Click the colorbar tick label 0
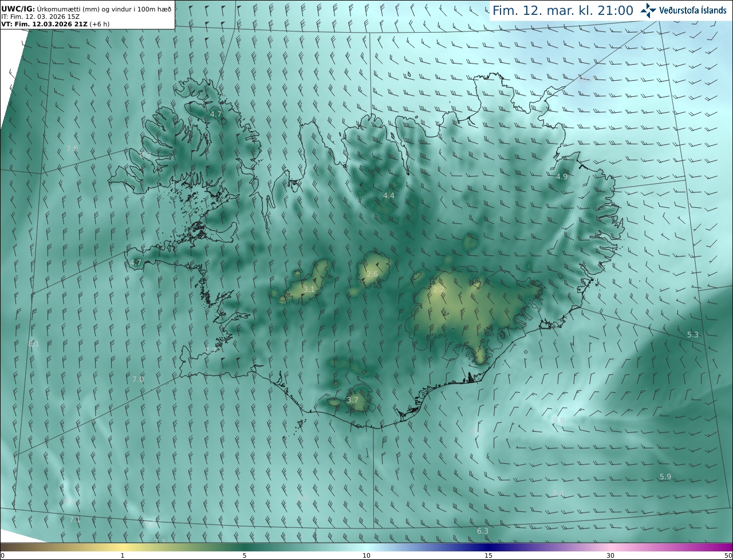The width and height of the screenshot is (733, 560). click(2, 555)
